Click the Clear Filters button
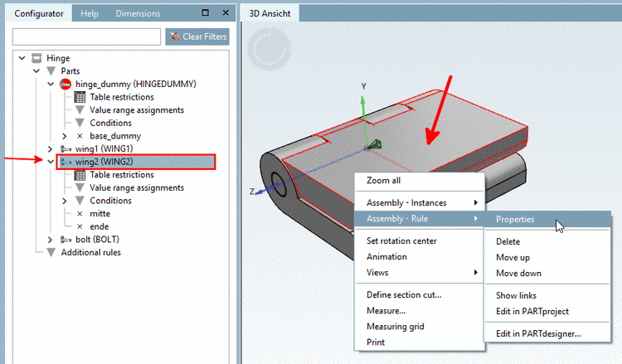The image size is (622, 364). pos(197,36)
